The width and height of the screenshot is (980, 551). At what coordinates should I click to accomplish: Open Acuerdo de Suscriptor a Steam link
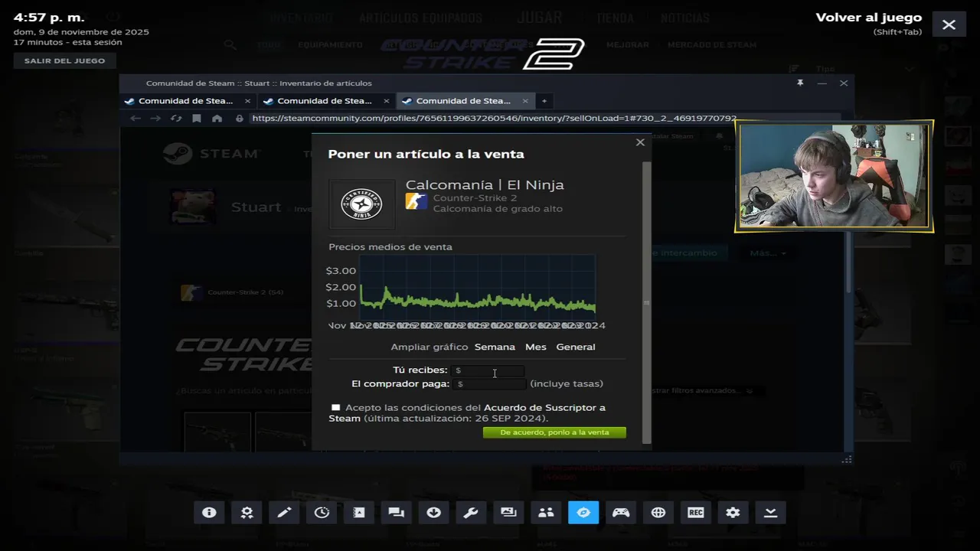click(467, 413)
